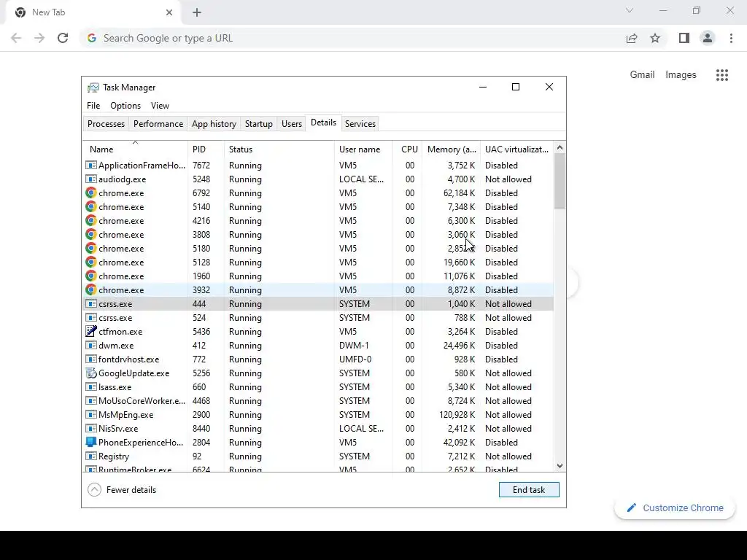Open the Google apps grid icon
This screenshot has width=747, height=560.
[x=722, y=75]
